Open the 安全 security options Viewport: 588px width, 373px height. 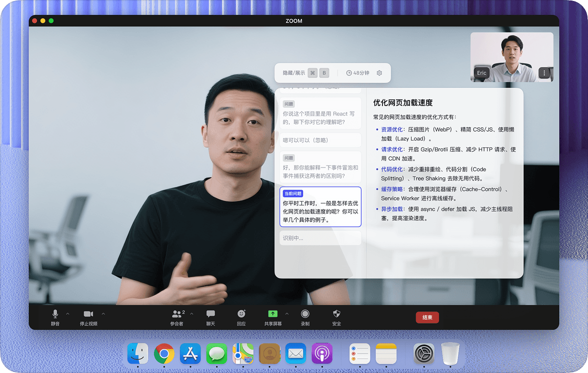(336, 317)
